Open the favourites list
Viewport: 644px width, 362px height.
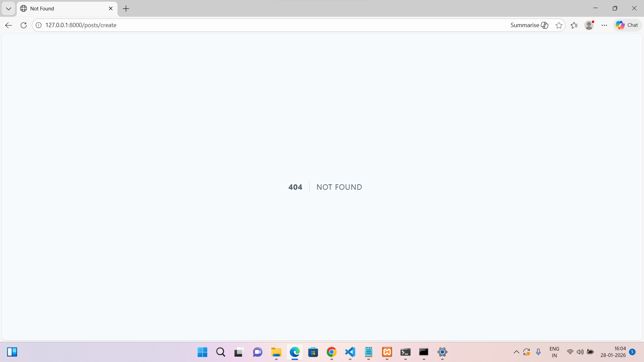[574, 25]
